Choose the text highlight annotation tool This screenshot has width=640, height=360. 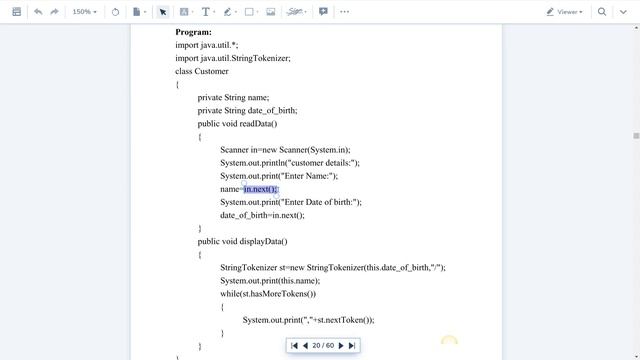click(x=184, y=12)
